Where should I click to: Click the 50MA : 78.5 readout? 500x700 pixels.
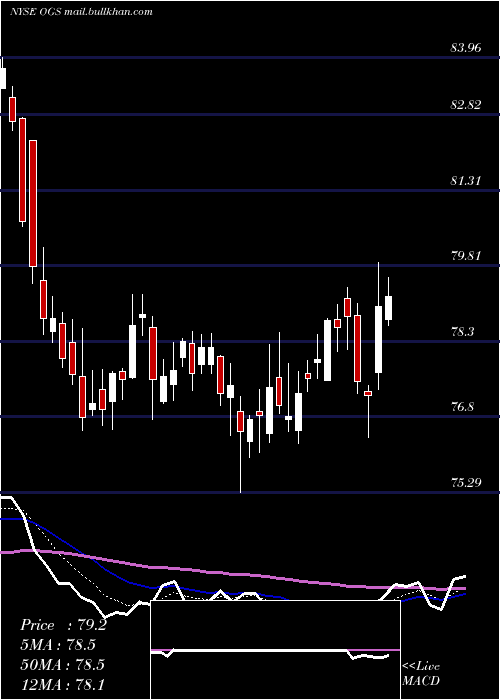point(62,664)
